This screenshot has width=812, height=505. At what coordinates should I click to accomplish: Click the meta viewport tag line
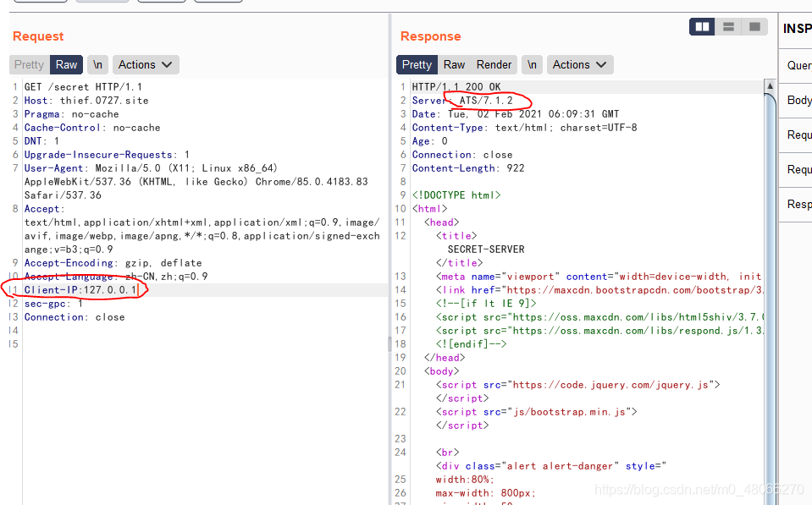[599, 277]
